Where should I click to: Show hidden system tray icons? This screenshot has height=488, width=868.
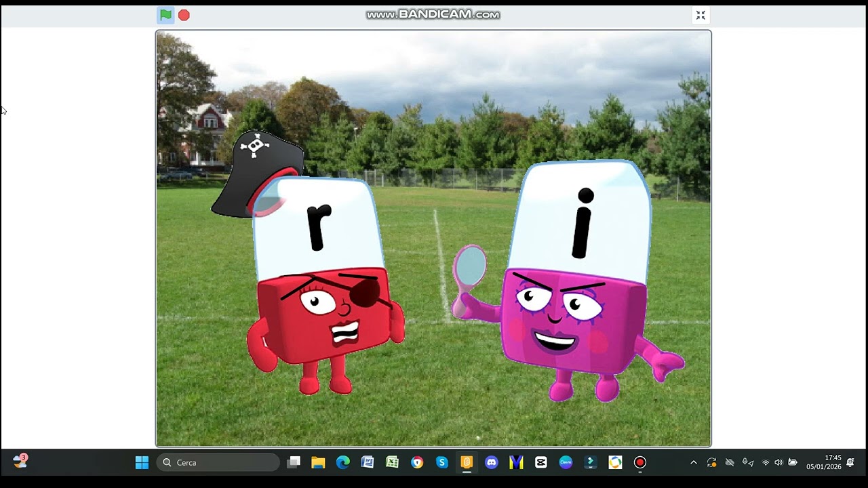click(x=693, y=462)
